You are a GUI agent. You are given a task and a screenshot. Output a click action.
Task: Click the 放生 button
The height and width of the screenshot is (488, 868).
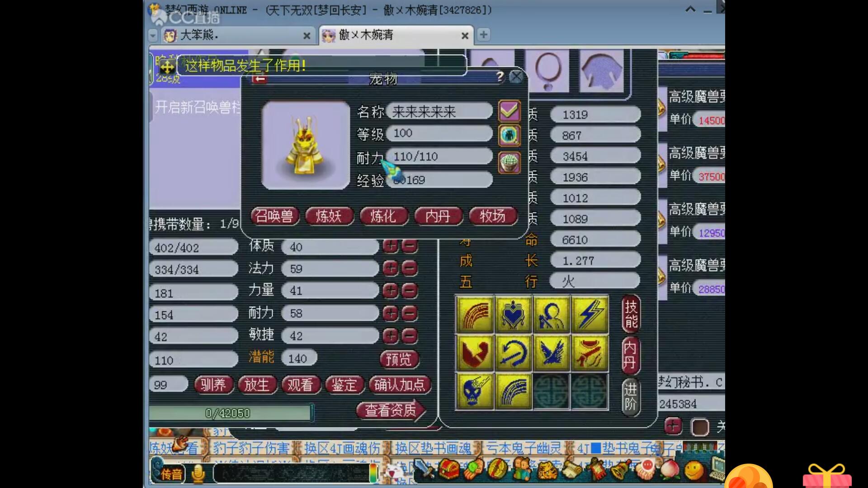(257, 385)
